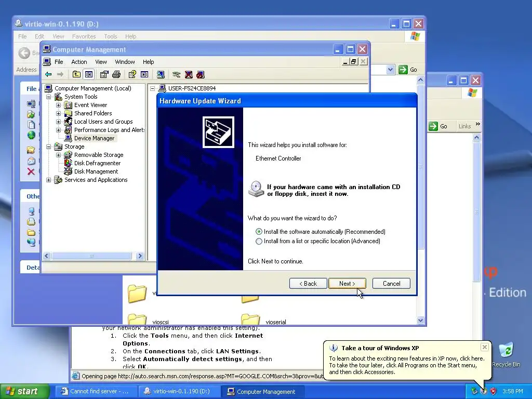Click the Help toolbar icon with question mark
Screen dimensions: 532x399
(132, 74)
